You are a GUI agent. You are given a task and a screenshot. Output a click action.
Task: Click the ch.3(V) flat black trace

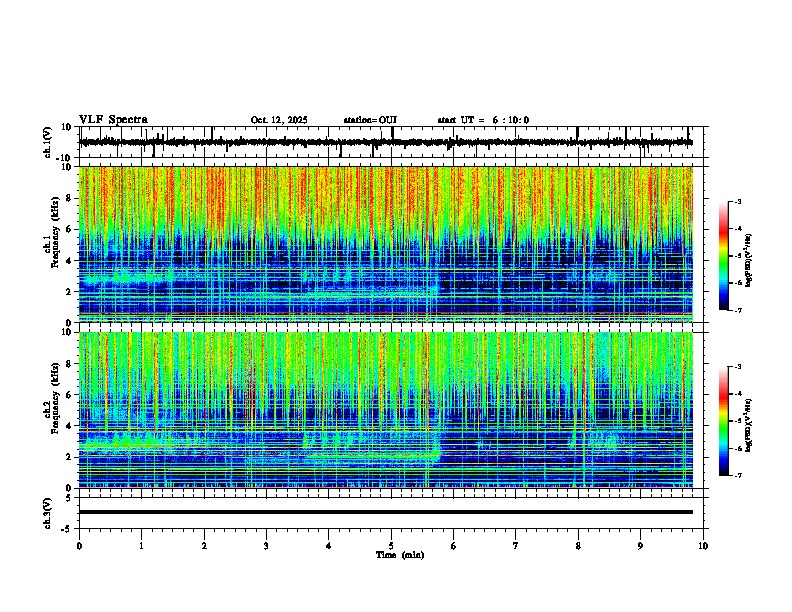click(386, 512)
